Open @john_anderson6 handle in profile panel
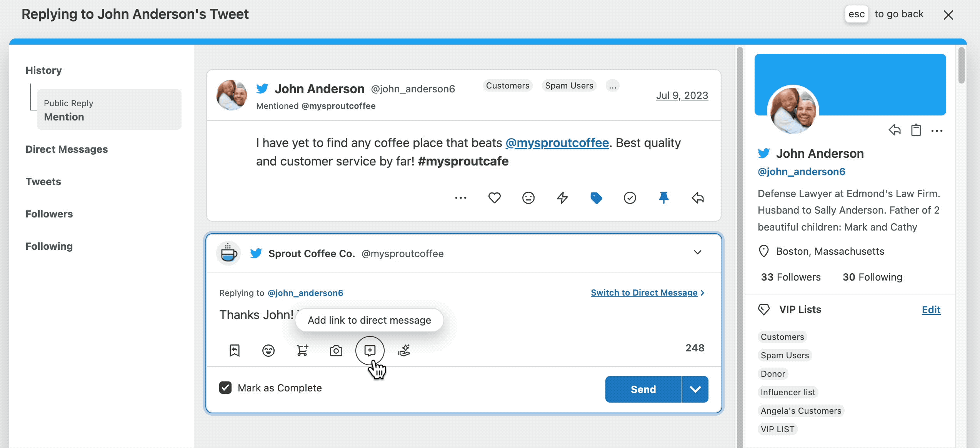Screen dimensions: 980x448 pyautogui.click(x=802, y=172)
